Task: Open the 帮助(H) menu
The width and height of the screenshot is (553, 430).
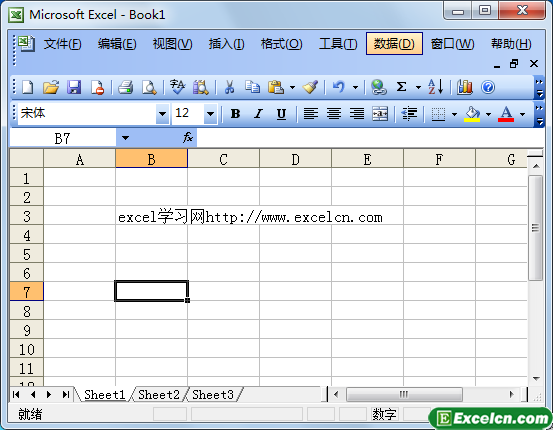Action: pos(511,44)
